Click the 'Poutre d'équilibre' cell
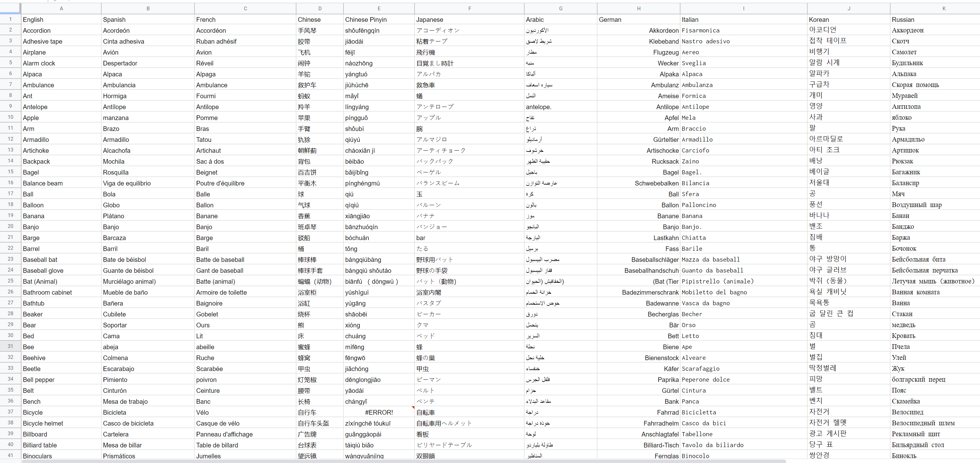This screenshot has height=463, width=980. click(x=220, y=183)
